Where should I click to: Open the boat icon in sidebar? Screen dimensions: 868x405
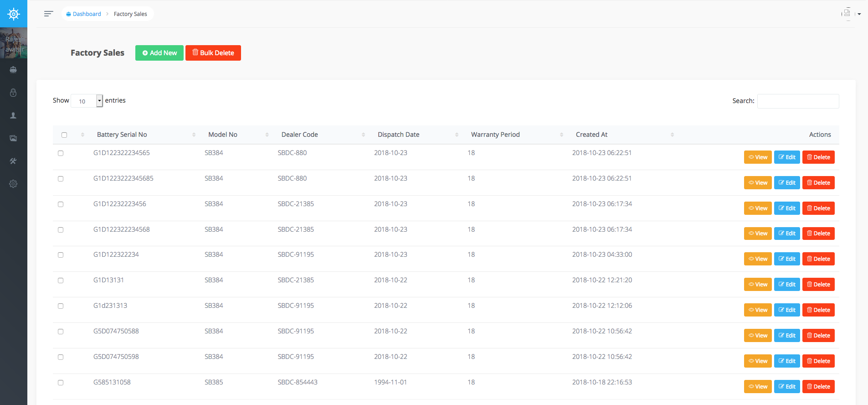(x=13, y=70)
